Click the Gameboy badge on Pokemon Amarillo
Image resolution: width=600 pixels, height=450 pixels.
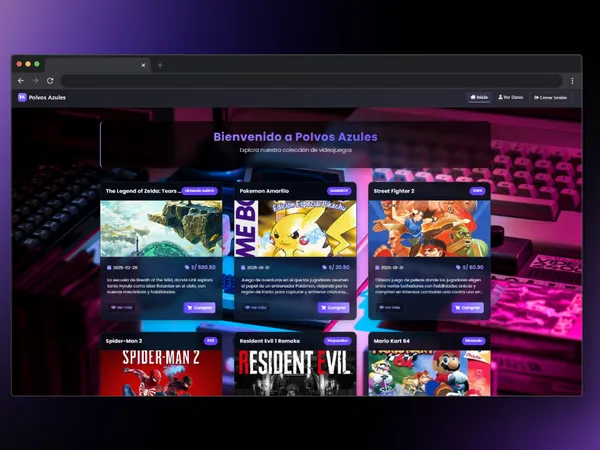coord(339,191)
